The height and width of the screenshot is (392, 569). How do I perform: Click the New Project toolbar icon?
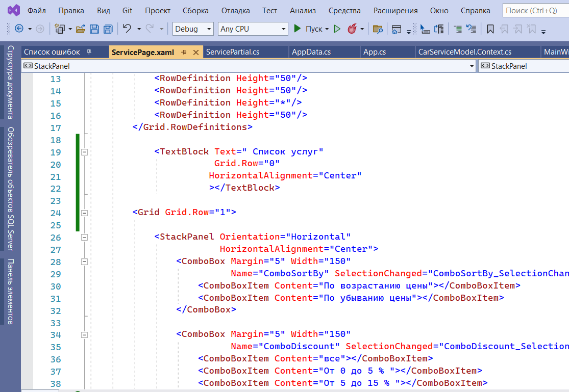[60, 29]
